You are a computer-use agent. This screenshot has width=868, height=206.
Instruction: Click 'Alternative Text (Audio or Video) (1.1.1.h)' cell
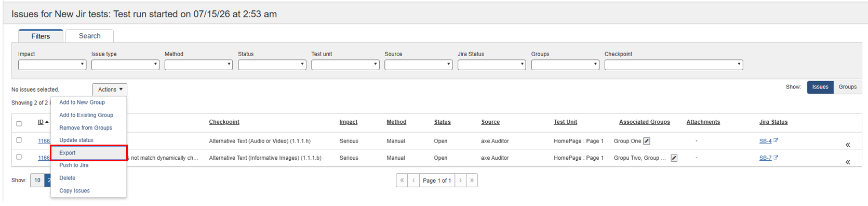[260, 141]
